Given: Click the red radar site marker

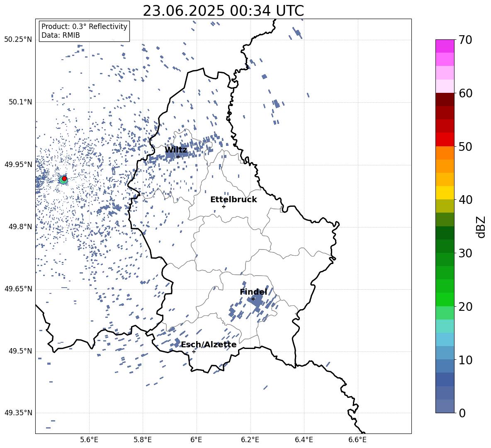Looking at the screenshot, I should (64, 178).
